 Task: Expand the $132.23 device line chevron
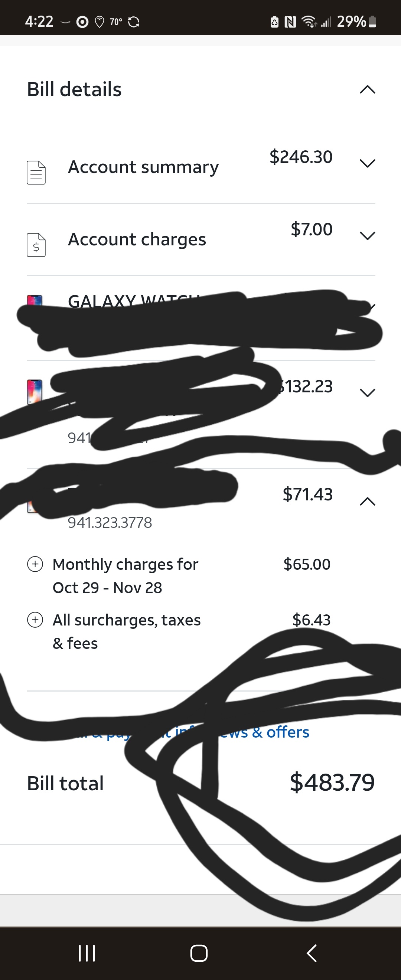(367, 393)
